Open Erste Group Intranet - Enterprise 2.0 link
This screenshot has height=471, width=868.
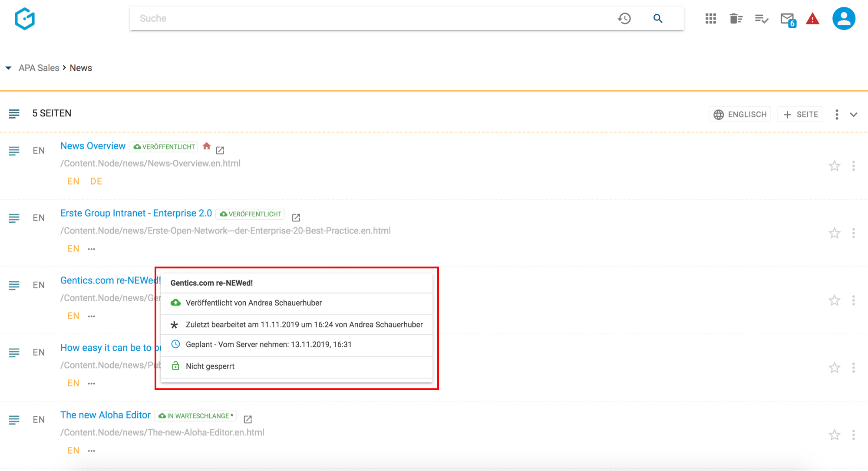point(136,213)
